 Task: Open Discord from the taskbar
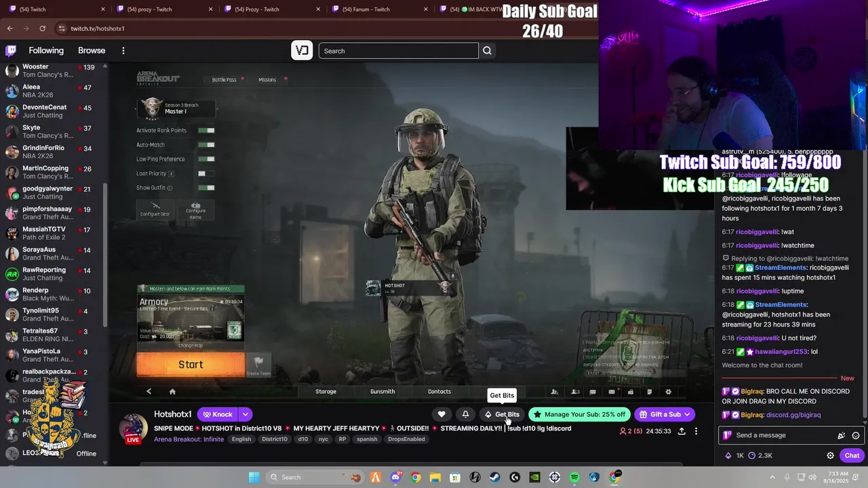click(395, 477)
